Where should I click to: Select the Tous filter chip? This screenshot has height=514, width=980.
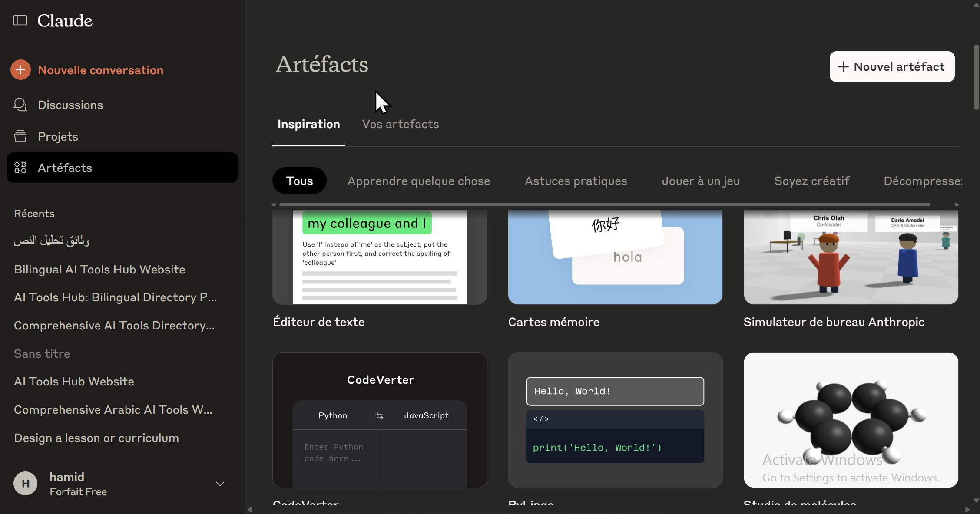(x=299, y=181)
